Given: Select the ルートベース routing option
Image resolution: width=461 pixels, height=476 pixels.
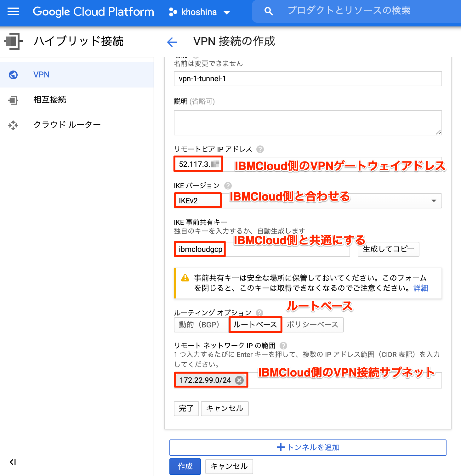Looking at the screenshot, I should click(x=255, y=325).
